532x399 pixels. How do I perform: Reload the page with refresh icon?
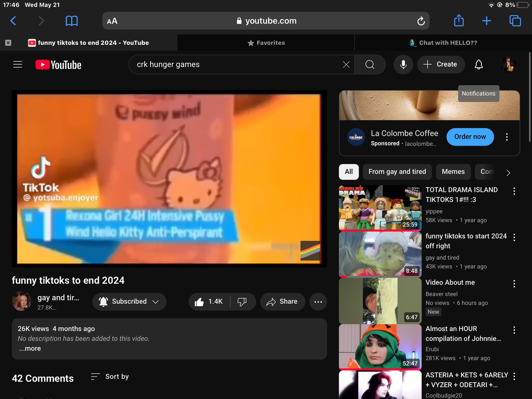click(x=421, y=21)
